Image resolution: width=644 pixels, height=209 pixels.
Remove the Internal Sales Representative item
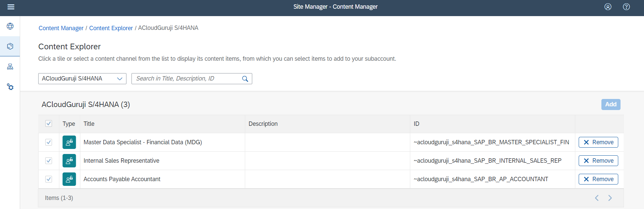click(x=598, y=161)
